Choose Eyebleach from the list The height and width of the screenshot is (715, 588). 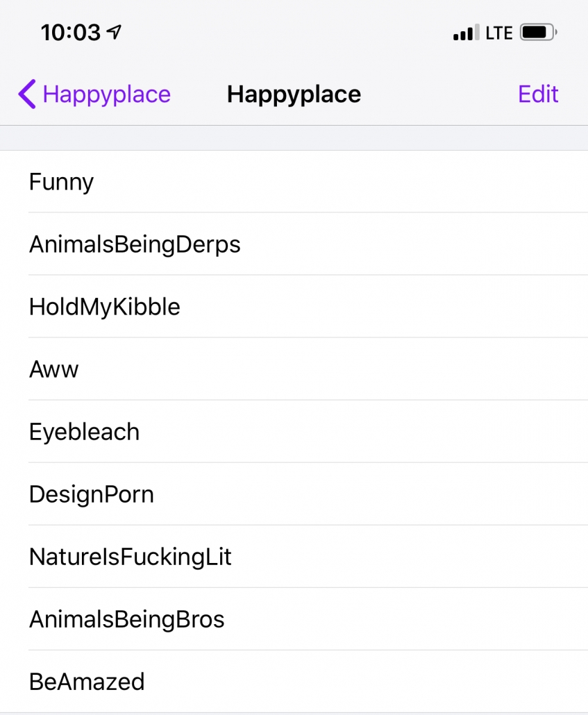pyautogui.click(x=294, y=431)
